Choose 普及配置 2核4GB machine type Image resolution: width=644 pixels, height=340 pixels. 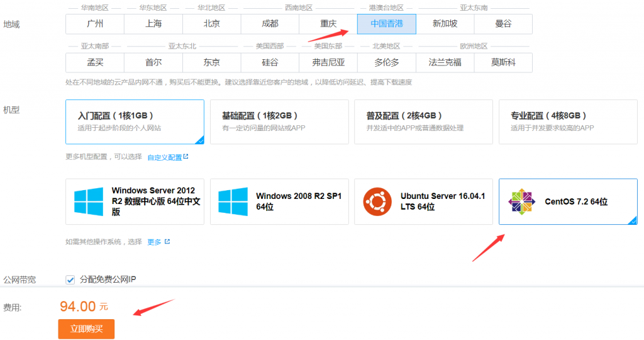[x=423, y=122]
